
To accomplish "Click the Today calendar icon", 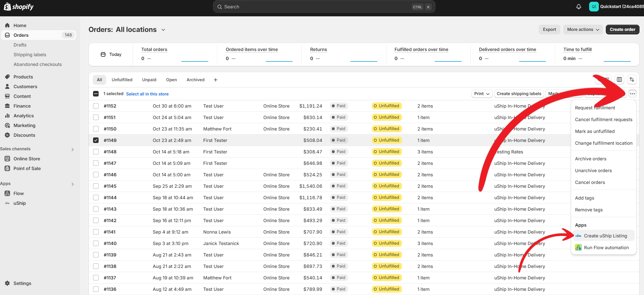I will pos(103,54).
